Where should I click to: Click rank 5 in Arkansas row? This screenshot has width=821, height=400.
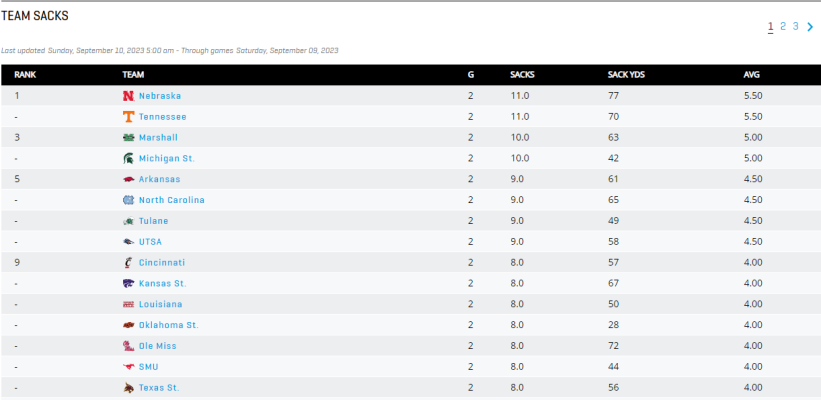pos(17,179)
